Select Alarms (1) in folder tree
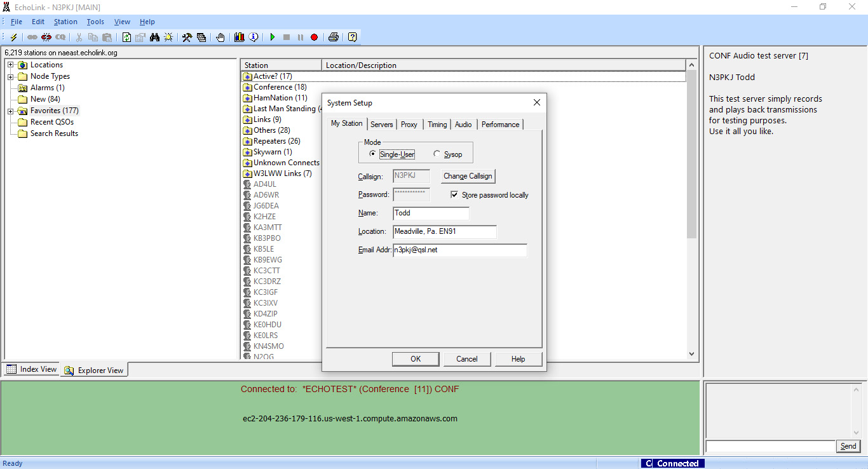Image resolution: width=868 pixels, height=469 pixels. 47,88
